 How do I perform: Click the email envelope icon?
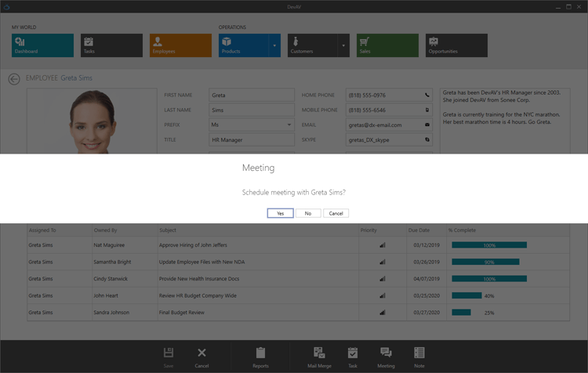pos(427,125)
